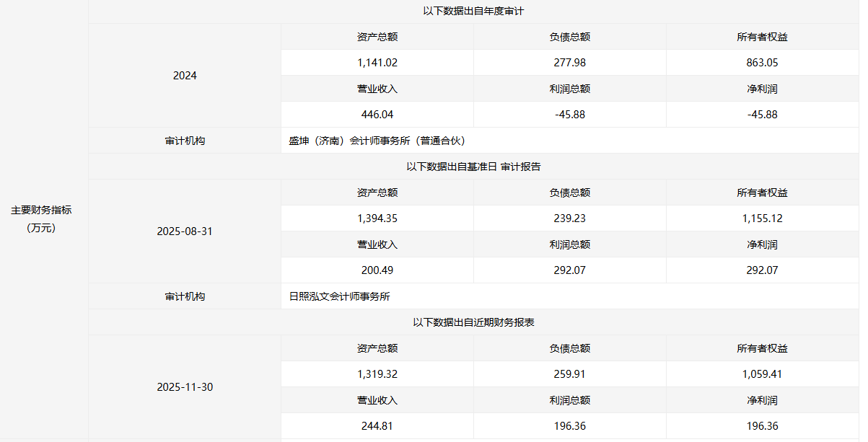Select operating revenue value 244.81
868x442 pixels.
(x=377, y=426)
